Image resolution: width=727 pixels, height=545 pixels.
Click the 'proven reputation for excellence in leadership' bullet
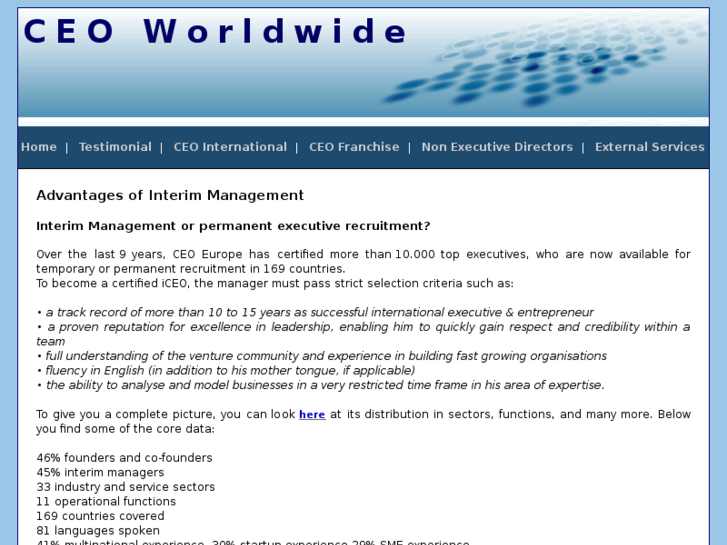(x=364, y=334)
